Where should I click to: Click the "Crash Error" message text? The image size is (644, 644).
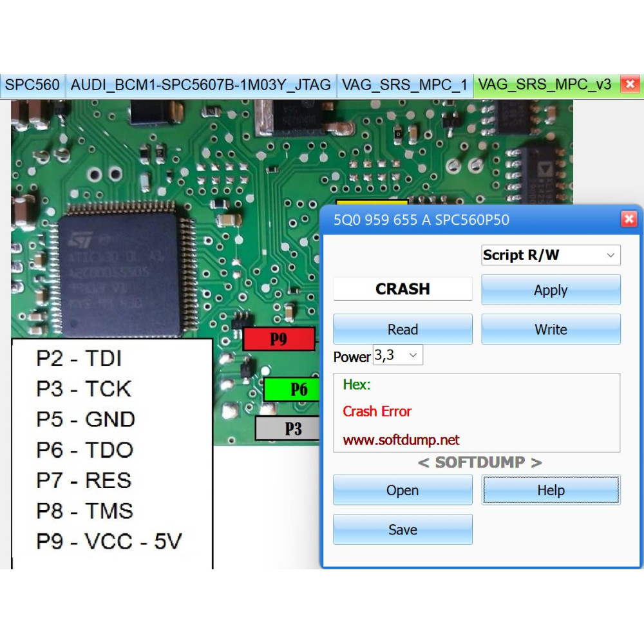(377, 411)
